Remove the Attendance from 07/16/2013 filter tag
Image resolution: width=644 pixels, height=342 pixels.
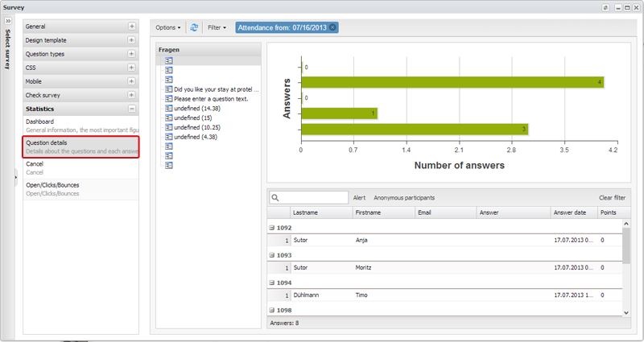(x=332, y=27)
